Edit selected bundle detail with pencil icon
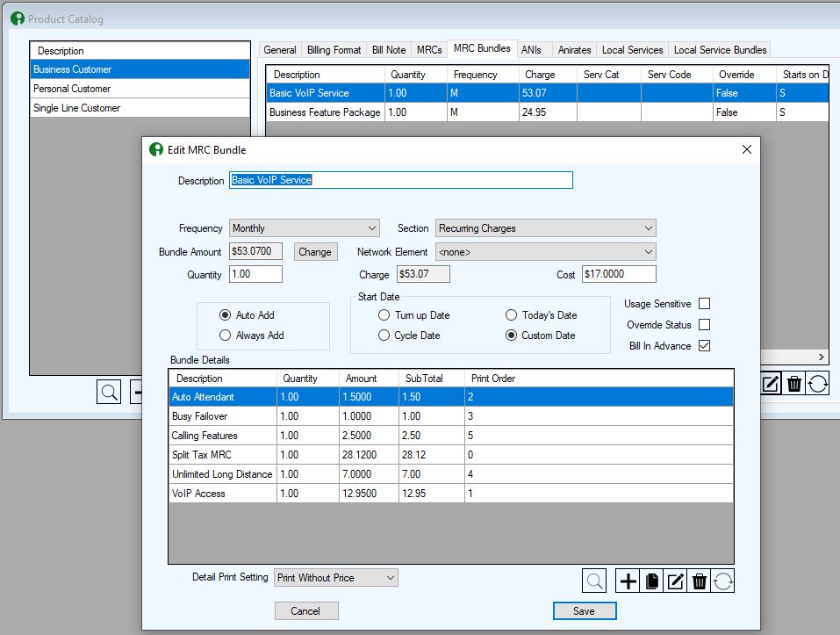 pyautogui.click(x=675, y=581)
